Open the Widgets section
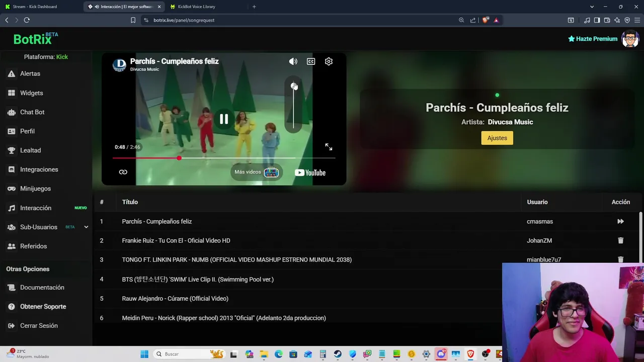This screenshot has width=644, height=362. [31, 93]
